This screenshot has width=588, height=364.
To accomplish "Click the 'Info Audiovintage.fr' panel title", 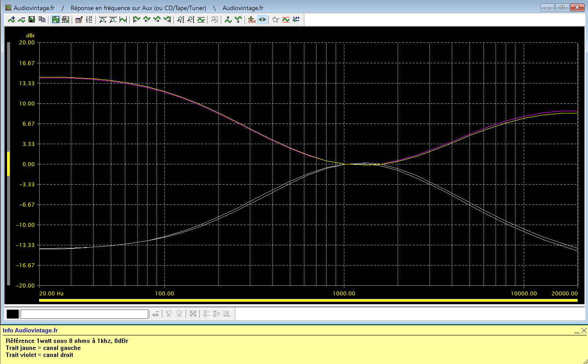I will [30, 330].
